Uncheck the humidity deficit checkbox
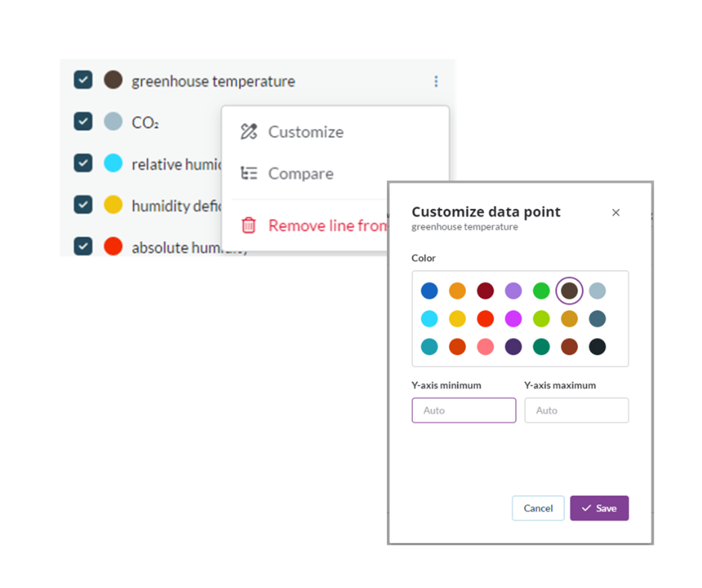Image resolution: width=702 pixels, height=588 pixels. click(x=83, y=204)
